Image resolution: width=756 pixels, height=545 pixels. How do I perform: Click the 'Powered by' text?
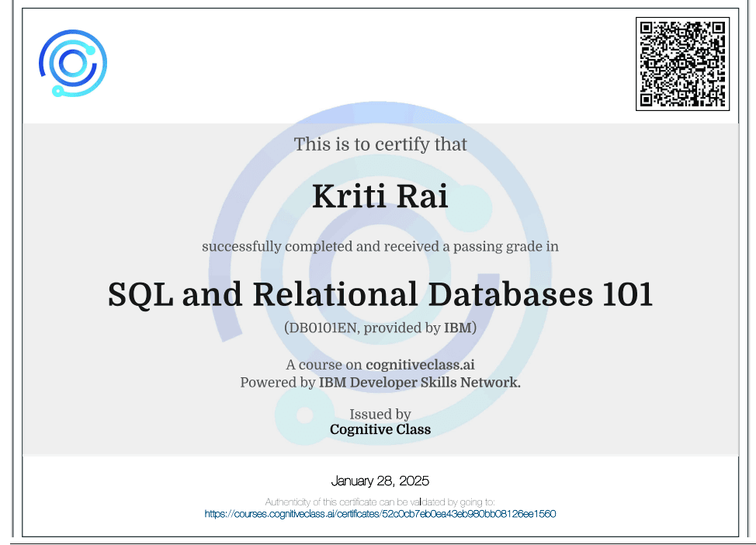click(277, 382)
